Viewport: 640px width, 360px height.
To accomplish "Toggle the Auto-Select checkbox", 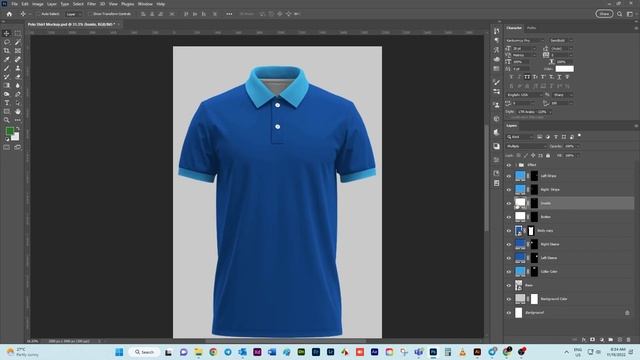I will pos(38,14).
